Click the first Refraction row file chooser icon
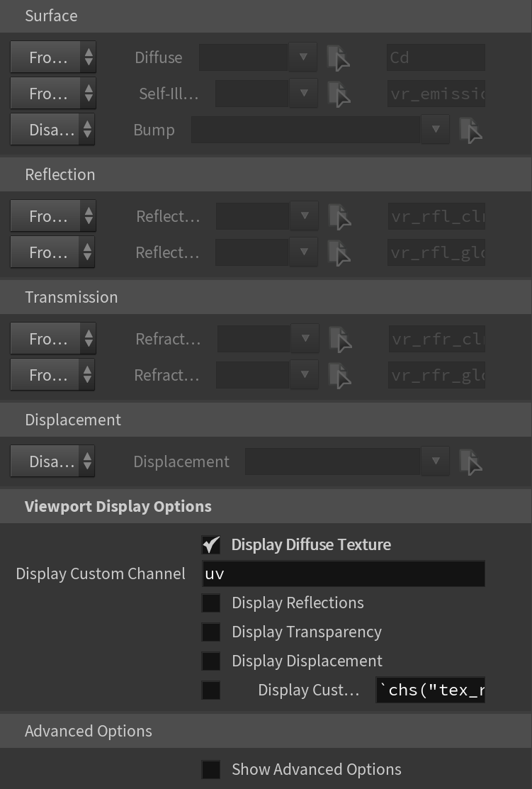 [340, 340]
